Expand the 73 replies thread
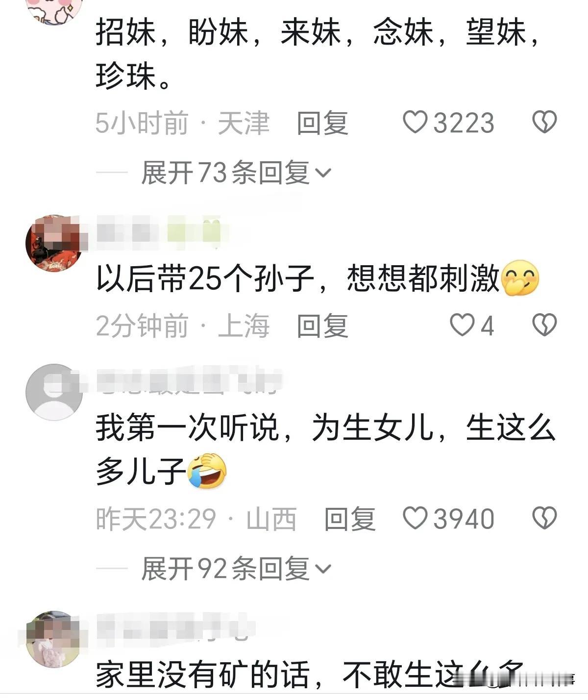Screen dimensions: 588x700 [x=236, y=173]
